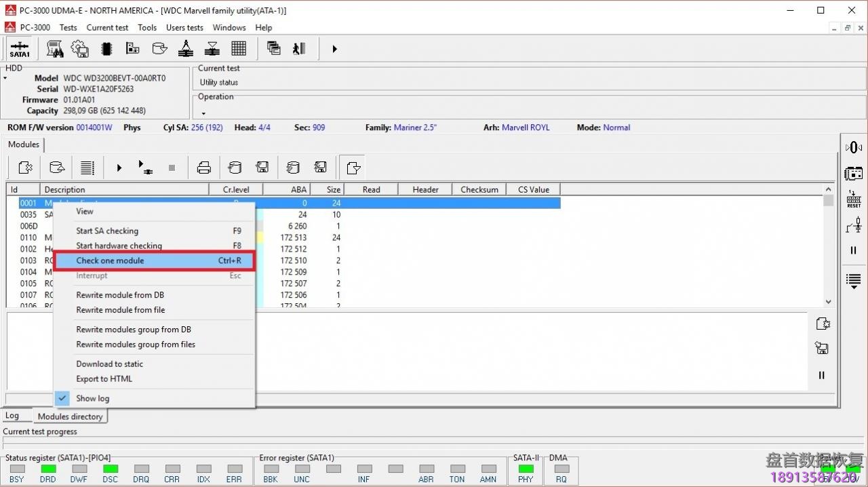
Task: Click the SATA1 port selection icon
Action: pos(20,49)
